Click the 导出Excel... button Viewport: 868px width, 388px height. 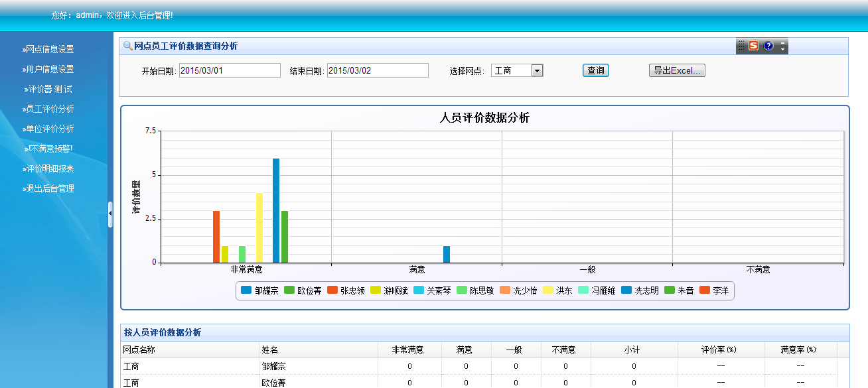[677, 70]
